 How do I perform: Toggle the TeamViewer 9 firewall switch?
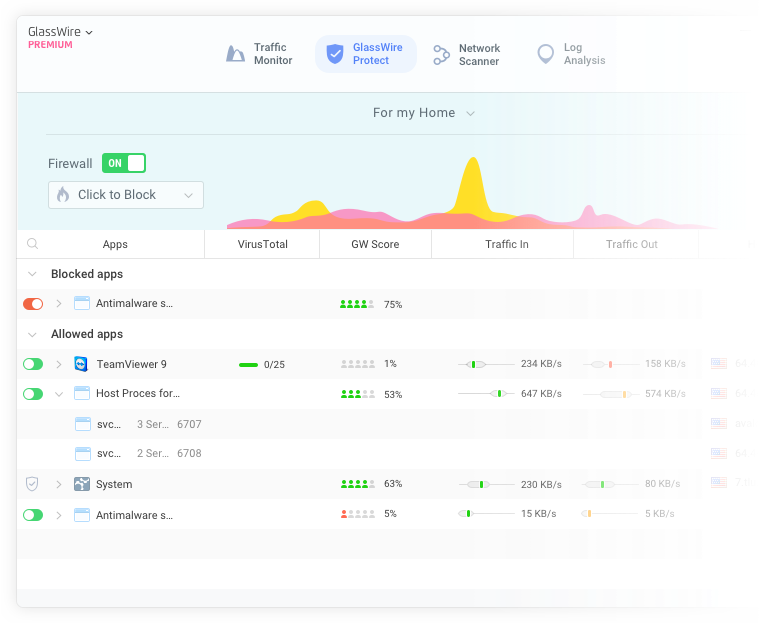click(33, 364)
